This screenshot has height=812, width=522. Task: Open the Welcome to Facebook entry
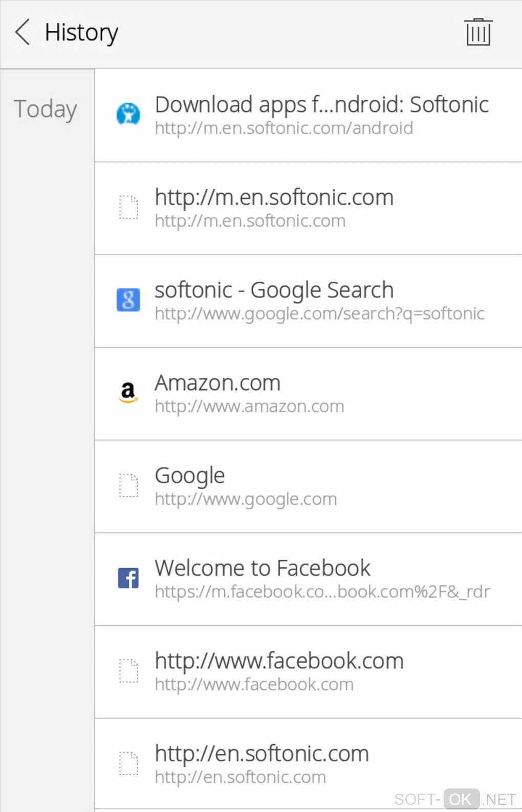click(x=263, y=568)
